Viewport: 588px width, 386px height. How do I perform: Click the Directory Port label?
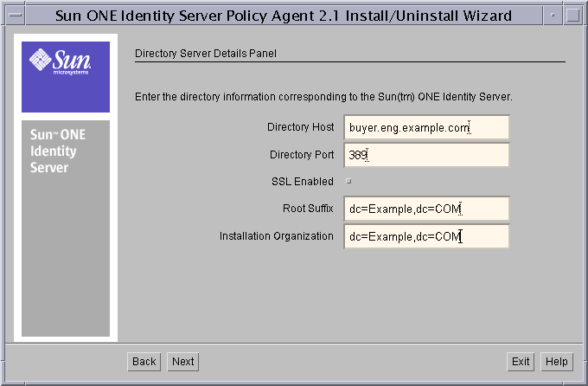pos(302,155)
